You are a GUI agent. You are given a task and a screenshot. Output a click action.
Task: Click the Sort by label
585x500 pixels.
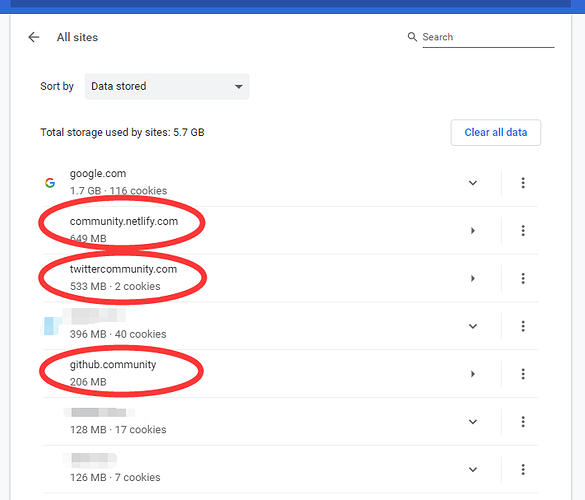(57, 87)
